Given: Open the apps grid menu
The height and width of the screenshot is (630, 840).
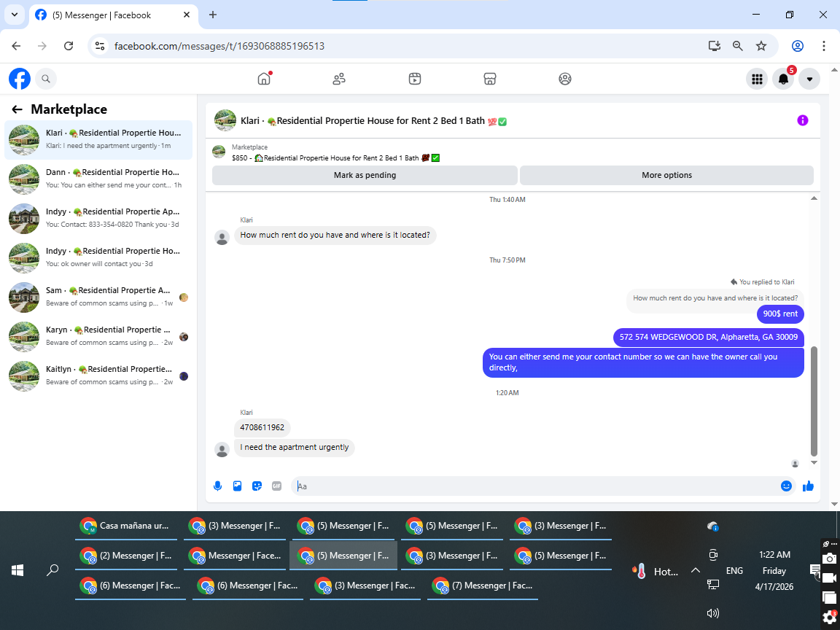Looking at the screenshot, I should click(x=757, y=79).
